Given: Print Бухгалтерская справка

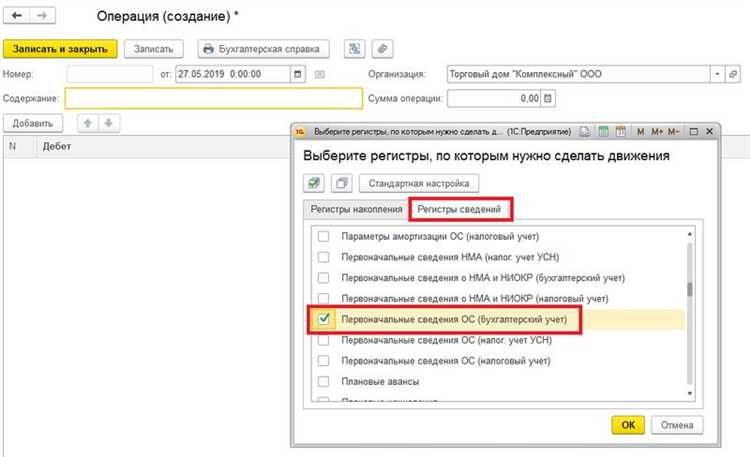Looking at the screenshot, I should pos(264,49).
